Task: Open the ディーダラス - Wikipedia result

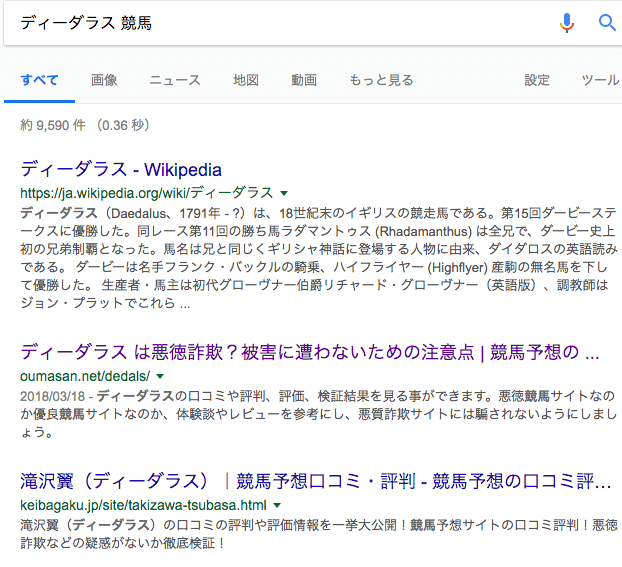Action: pyautogui.click(x=121, y=170)
